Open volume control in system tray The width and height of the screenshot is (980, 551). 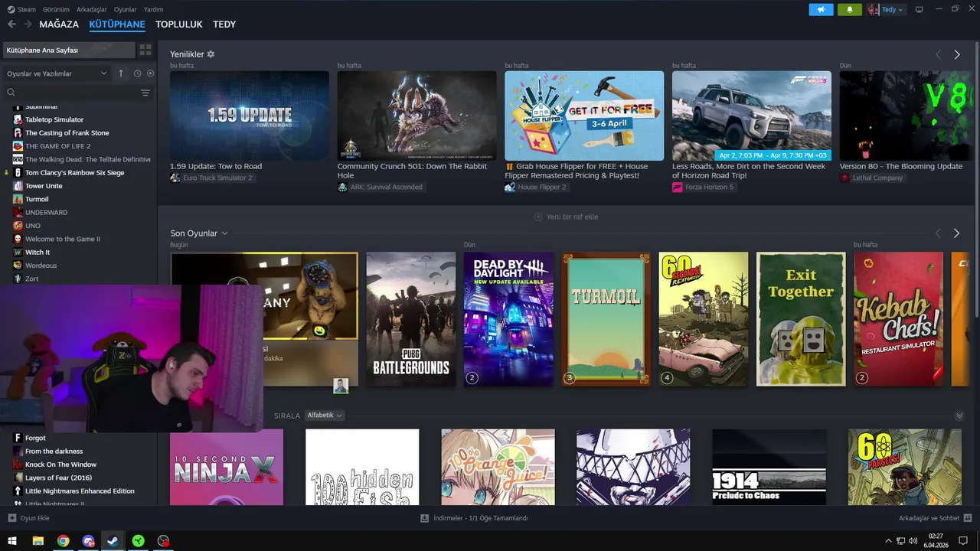913,541
